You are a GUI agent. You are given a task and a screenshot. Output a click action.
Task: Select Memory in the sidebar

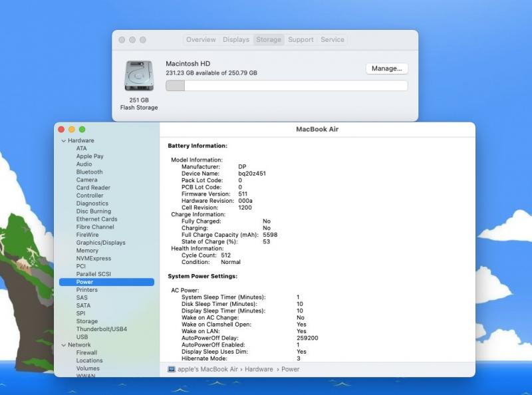tap(87, 250)
